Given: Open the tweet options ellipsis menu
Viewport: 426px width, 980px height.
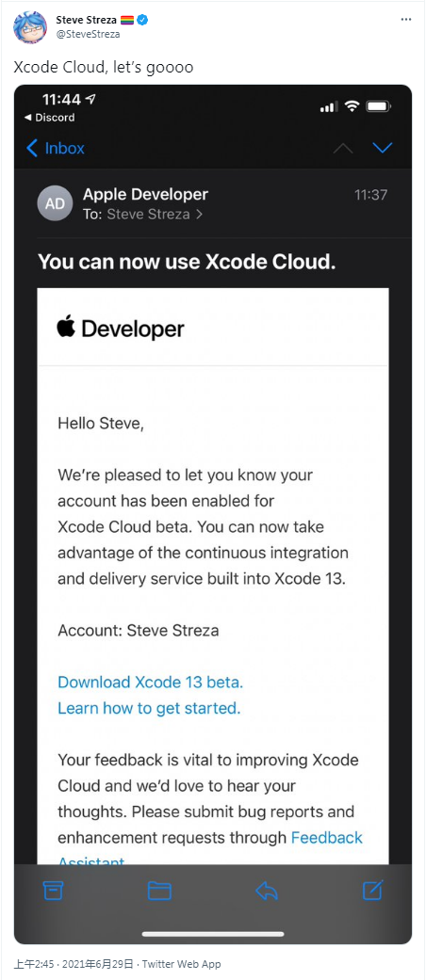Looking at the screenshot, I should point(406,20).
